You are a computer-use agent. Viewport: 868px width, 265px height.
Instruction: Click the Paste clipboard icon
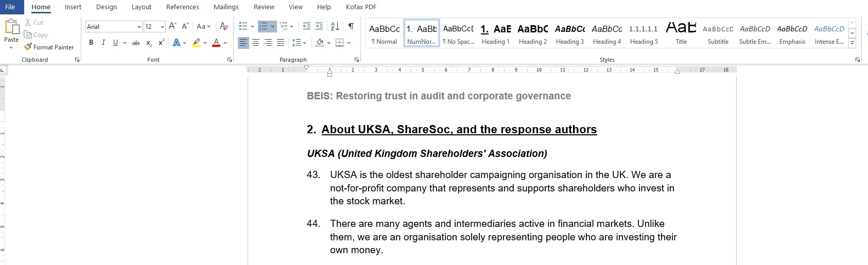pyautogui.click(x=11, y=26)
